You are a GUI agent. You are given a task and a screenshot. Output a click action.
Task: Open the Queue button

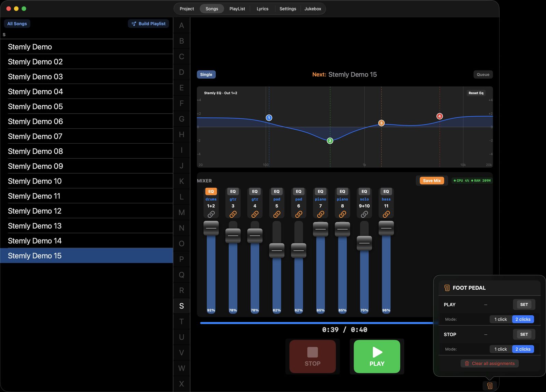pos(483,74)
